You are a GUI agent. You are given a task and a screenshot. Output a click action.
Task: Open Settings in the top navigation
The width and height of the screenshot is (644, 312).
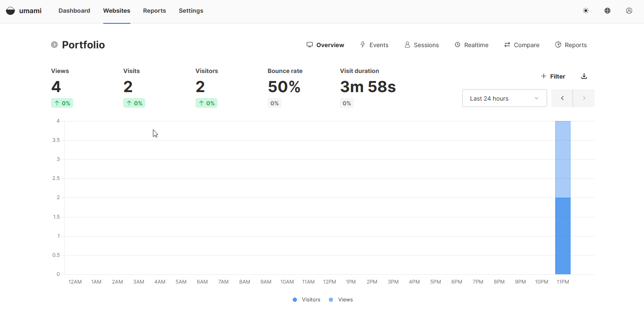(x=191, y=11)
